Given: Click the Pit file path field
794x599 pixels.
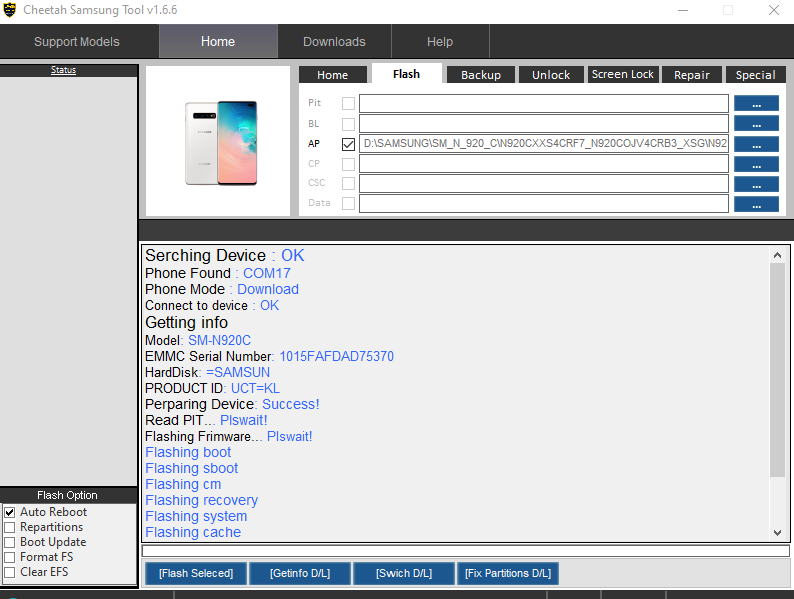Looking at the screenshot, I should pos(544,103).
